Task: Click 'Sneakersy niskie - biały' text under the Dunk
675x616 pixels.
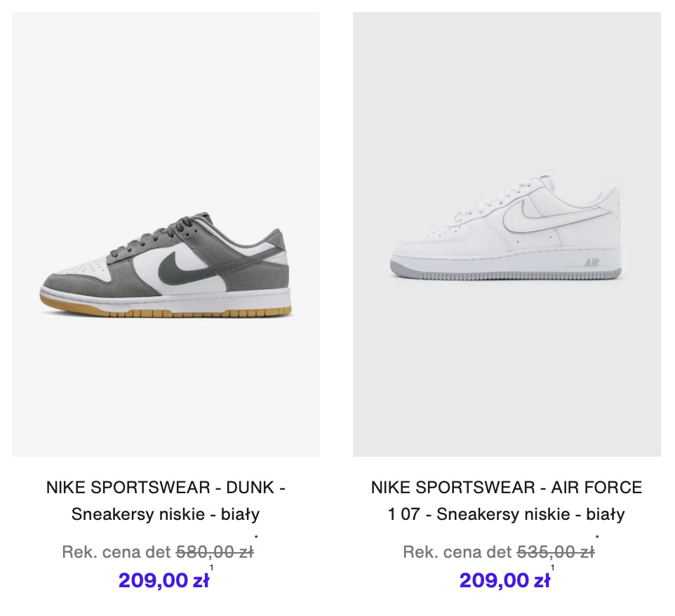Action: (x=166, y=514)
